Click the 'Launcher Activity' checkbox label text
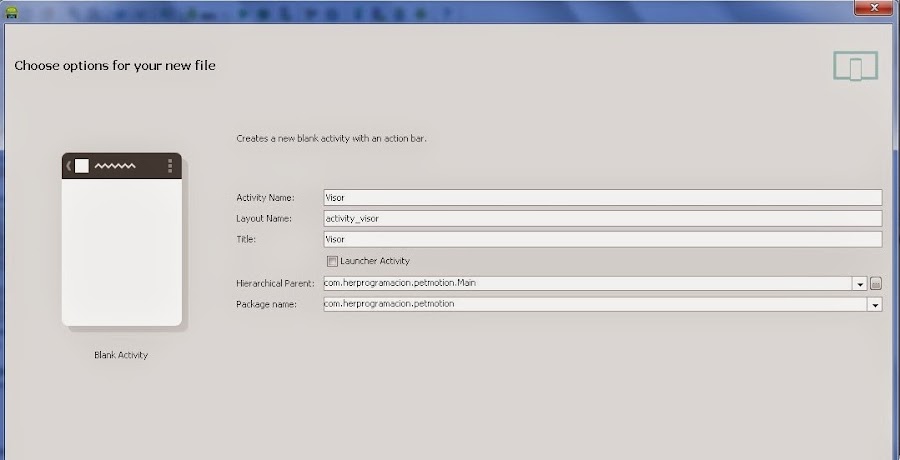 375,261
